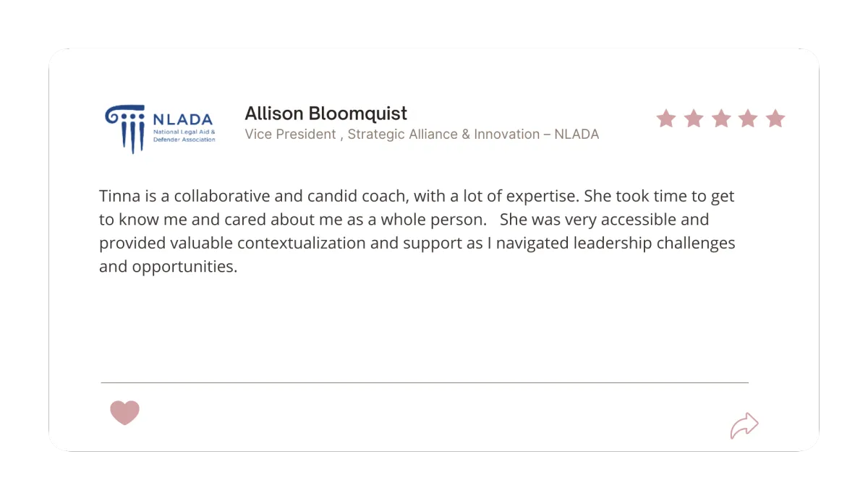Click the 'collaborative and candid coach' sentence line
868x488 pixels.
click(417, 196)
